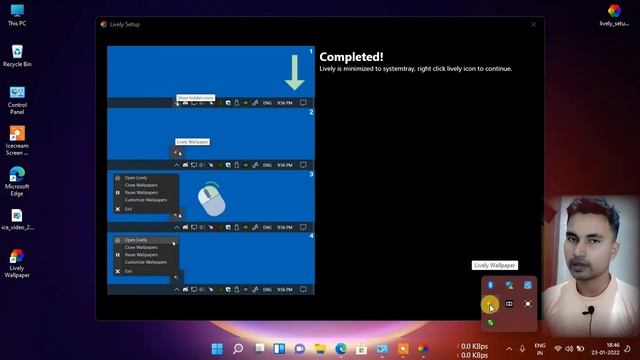Open Microsoft Store from the taskbar

361,349
